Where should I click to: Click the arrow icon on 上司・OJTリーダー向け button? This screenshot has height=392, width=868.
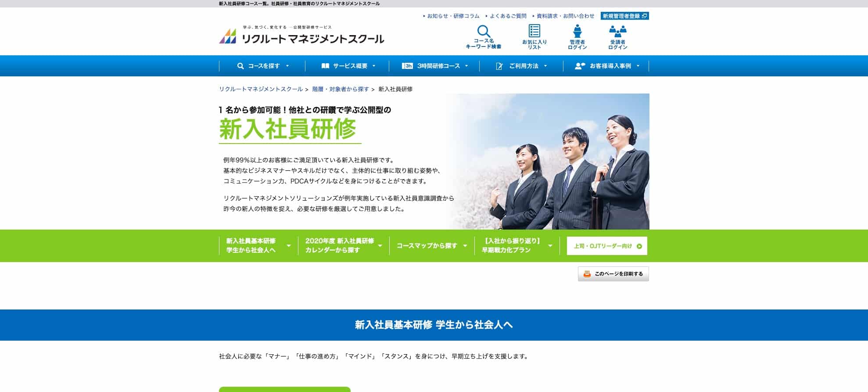(639, 246)
